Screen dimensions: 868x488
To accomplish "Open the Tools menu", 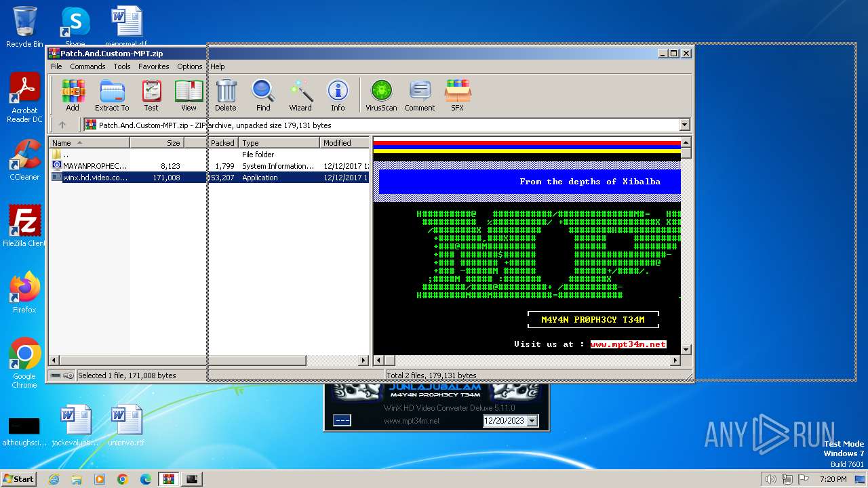I will pyautogui.click(x=122, y=66).
